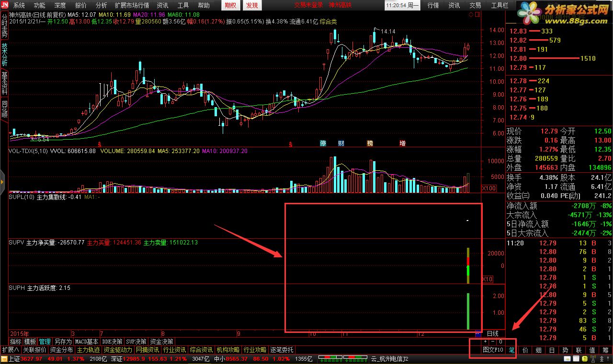
Task: Open the 网摘资讯 tab
Action: click(148, 350)
